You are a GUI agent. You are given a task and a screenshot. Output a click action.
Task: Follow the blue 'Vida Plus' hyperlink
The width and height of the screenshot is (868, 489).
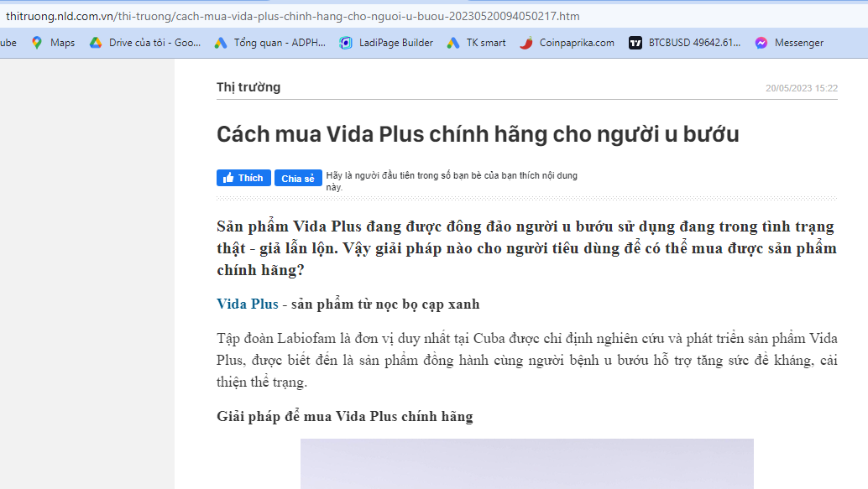tap(247, 304)
